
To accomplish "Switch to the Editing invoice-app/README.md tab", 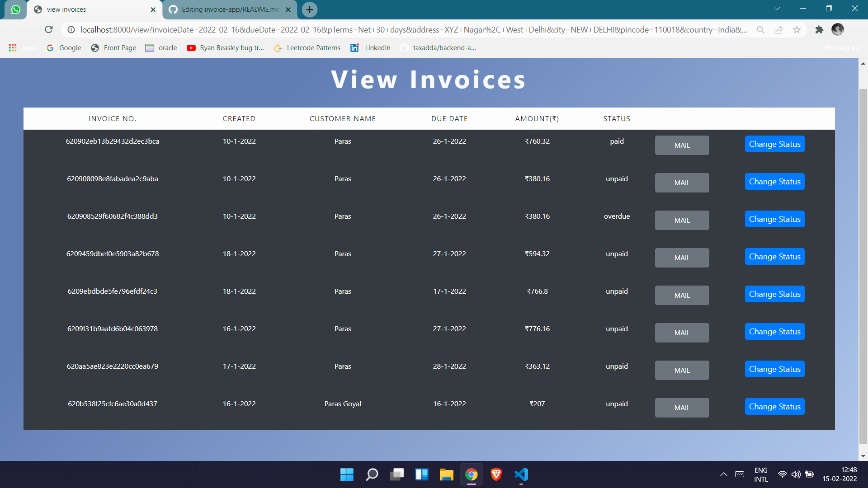I will (x=226, y=9).
